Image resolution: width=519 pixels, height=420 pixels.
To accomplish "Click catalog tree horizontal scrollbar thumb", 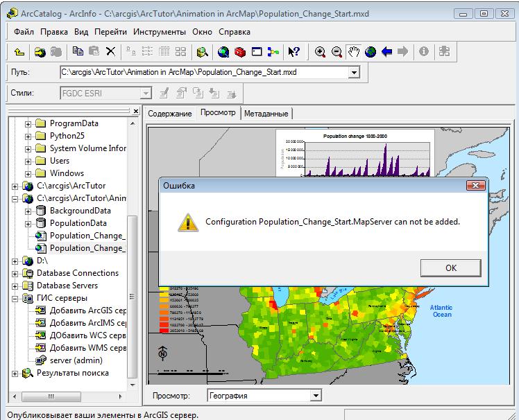I will (x=51, y=396).
